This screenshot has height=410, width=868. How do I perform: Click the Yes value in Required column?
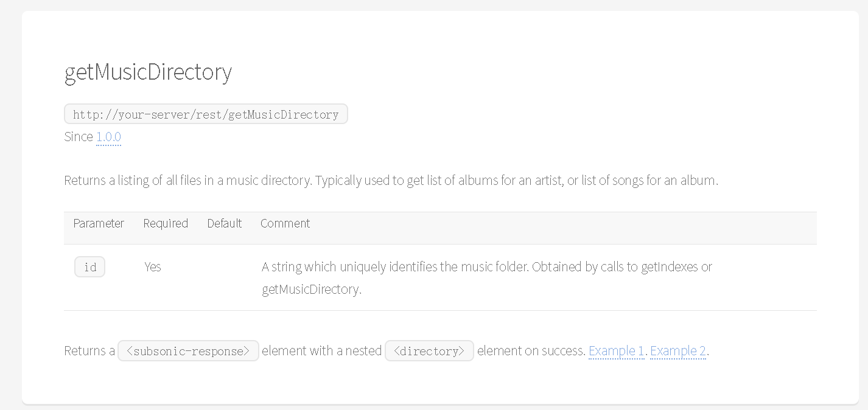[x=153, y=266]
